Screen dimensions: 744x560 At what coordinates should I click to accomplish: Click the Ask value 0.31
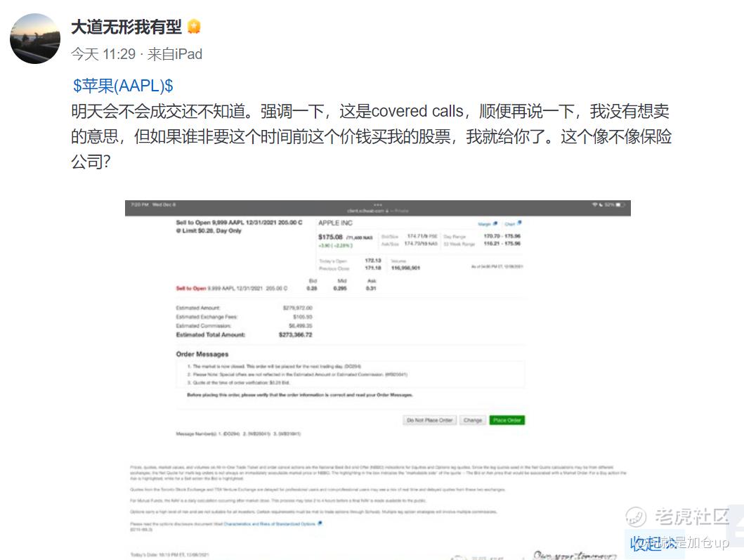pyautogui.click(x=370, y=288)
